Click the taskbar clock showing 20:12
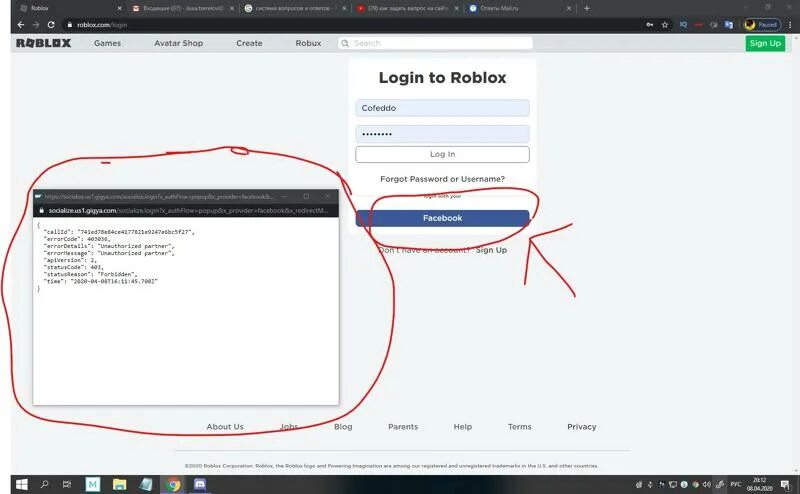 760,484
